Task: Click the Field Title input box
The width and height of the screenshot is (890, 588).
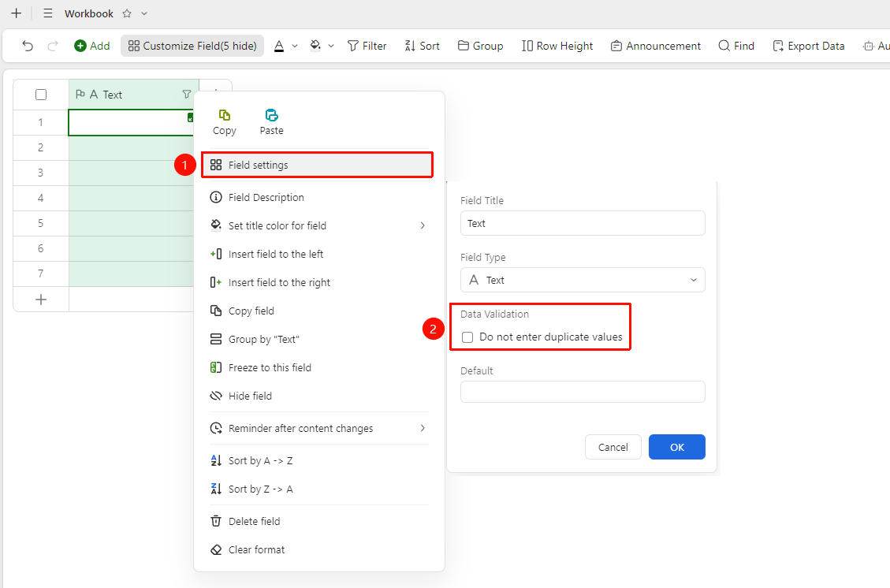Action: click(583, 223)
